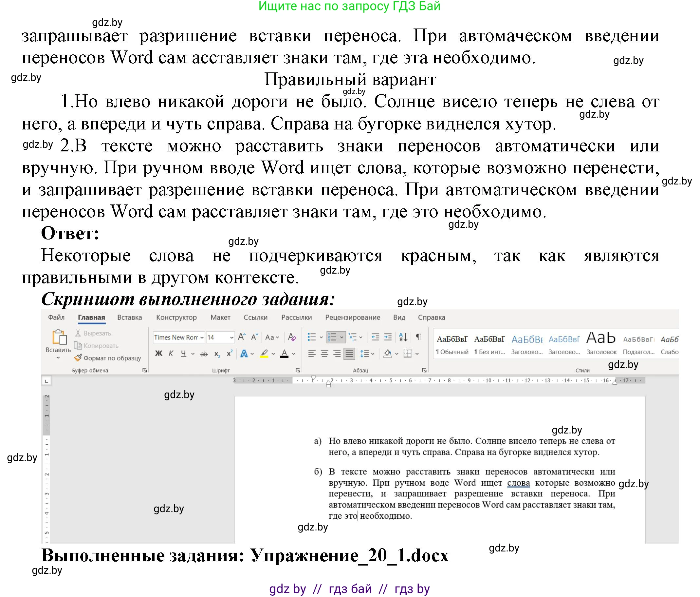Apply text effects with the blue outlined A
The height and width of the screenshot is (597, 700).
coord(244,354)
